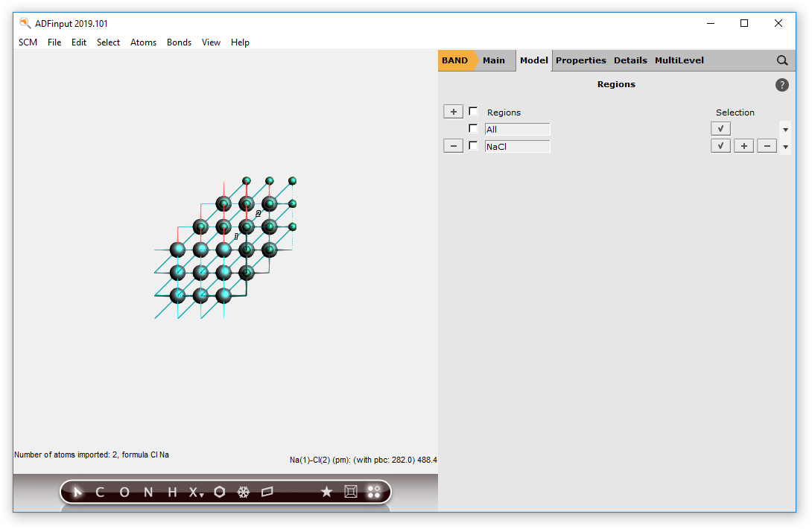Open the Selection dropdown next to the All region

click(785, 128)
